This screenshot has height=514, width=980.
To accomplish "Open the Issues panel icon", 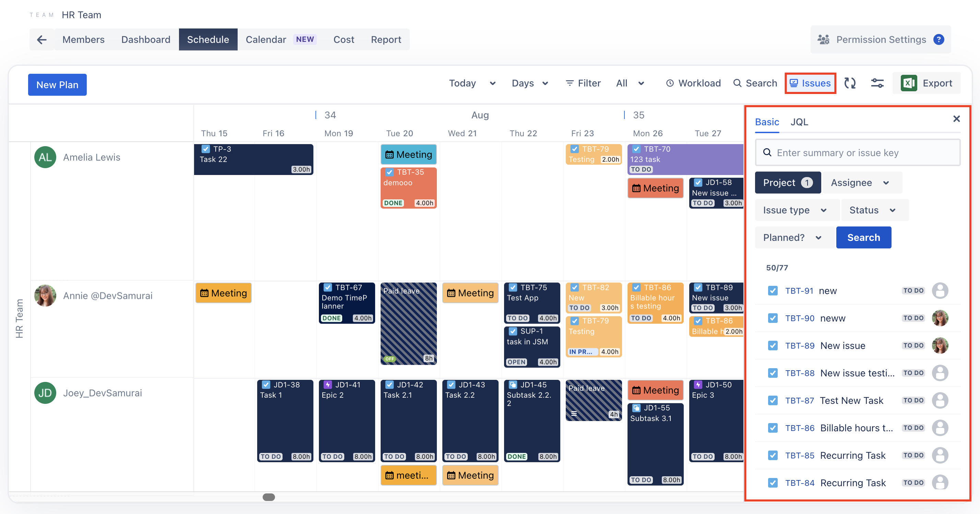I will click(794, 83).
